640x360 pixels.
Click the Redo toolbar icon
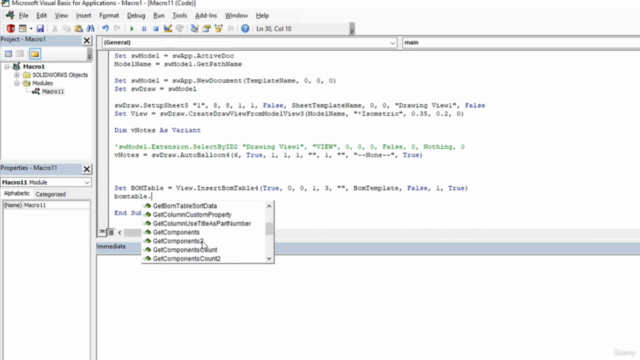tap(117, 29)
